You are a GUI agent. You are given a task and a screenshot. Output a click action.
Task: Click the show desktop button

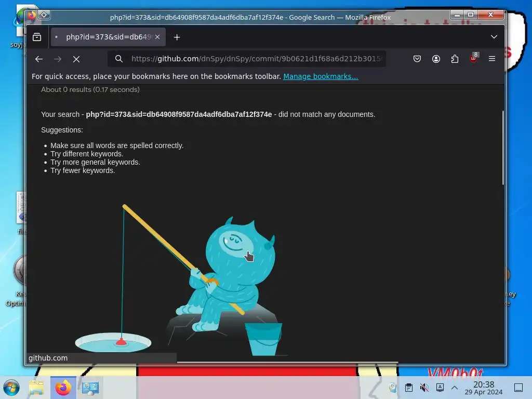(518, 388)
